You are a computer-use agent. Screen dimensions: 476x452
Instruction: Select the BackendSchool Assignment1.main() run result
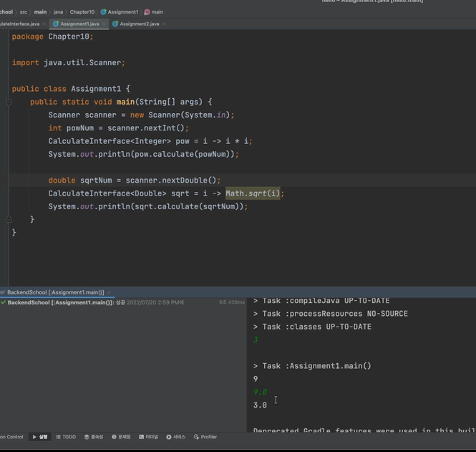(x=61, y=303)
